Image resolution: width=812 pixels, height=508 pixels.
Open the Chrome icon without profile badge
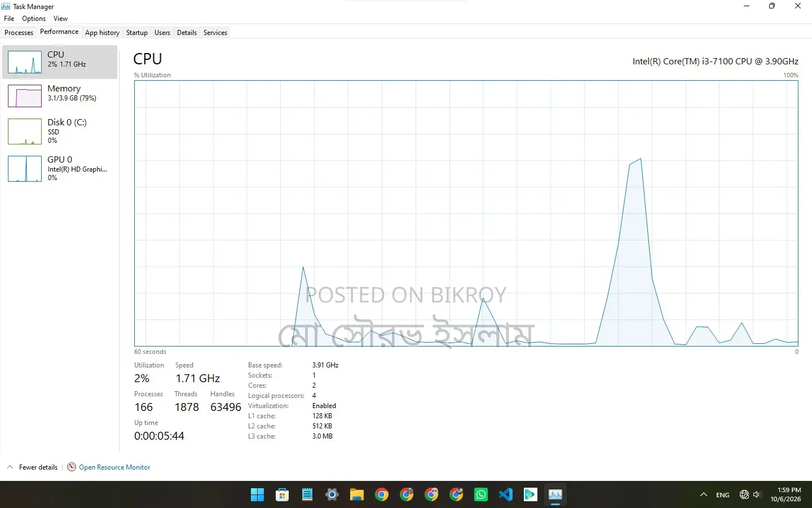(381, 495)
